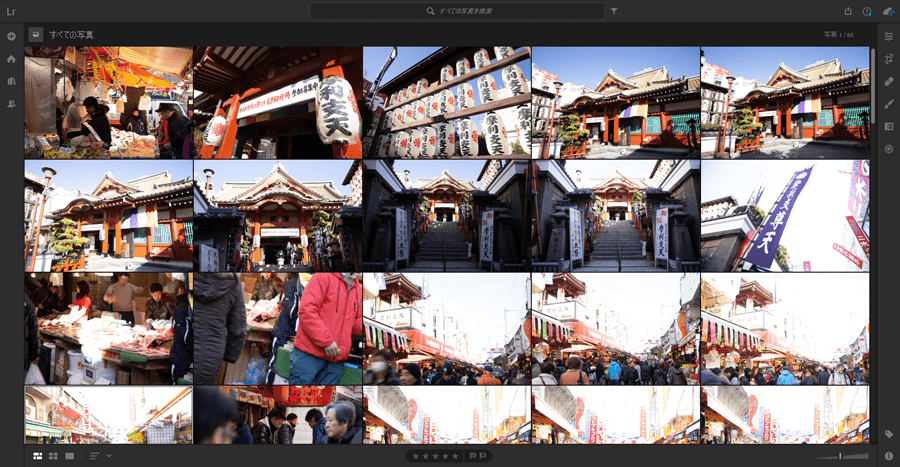
Task: Select the large lantern close-up photo
Action: (278, 103)
